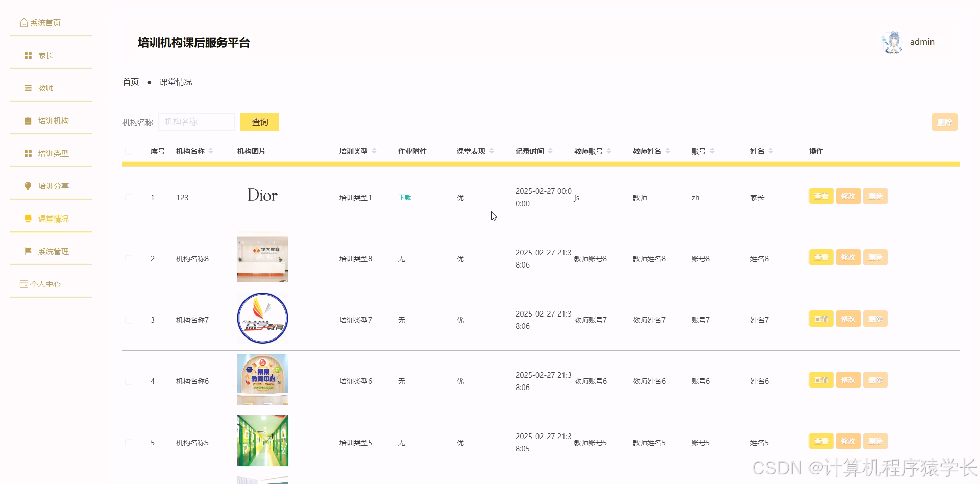The image size is (980, 484).
Task: Click 删除 for the 机构名称5 row
Action: (x=875, y=441)
